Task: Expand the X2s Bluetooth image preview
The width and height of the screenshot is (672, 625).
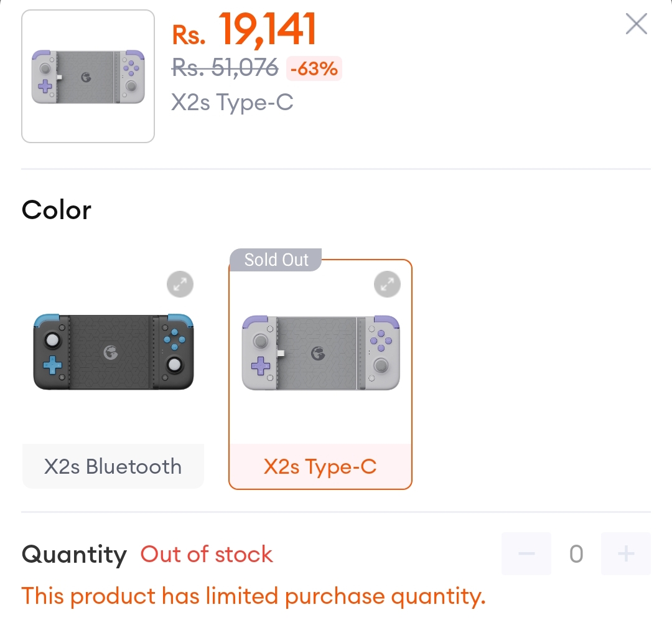Action: click(x=180, y=284)
